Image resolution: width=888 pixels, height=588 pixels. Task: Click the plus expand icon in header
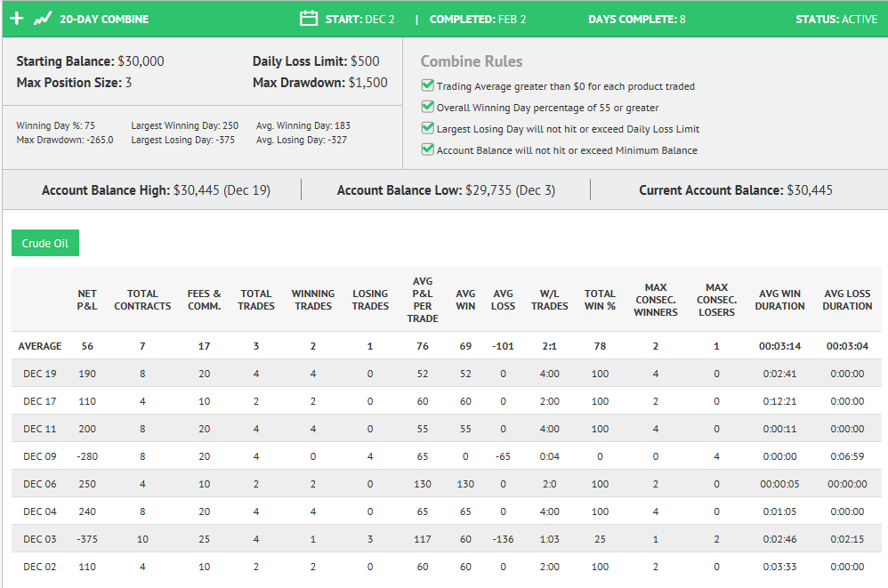tap(17, 19)
